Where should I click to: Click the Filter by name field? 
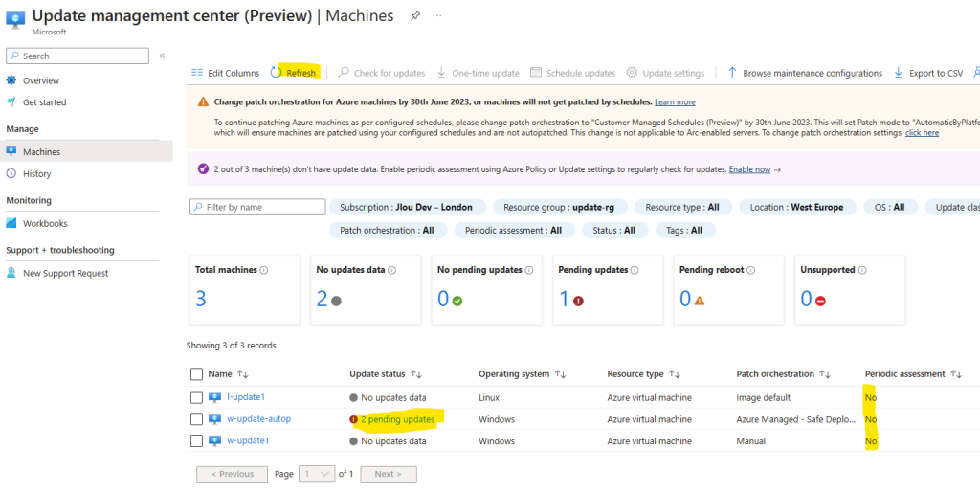pyautogui.click(x=257, y=207)
